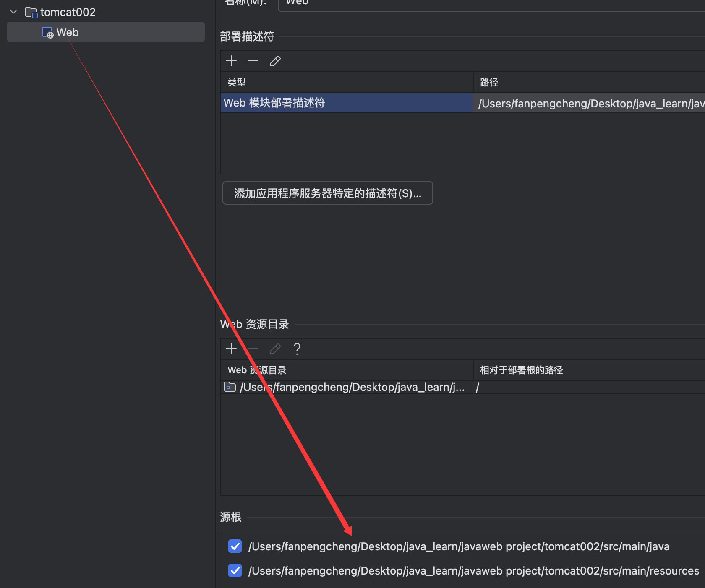Collapse the tomcat002 tree node
The width and height of the screenshot is (705, 588).
pos(13,12)
